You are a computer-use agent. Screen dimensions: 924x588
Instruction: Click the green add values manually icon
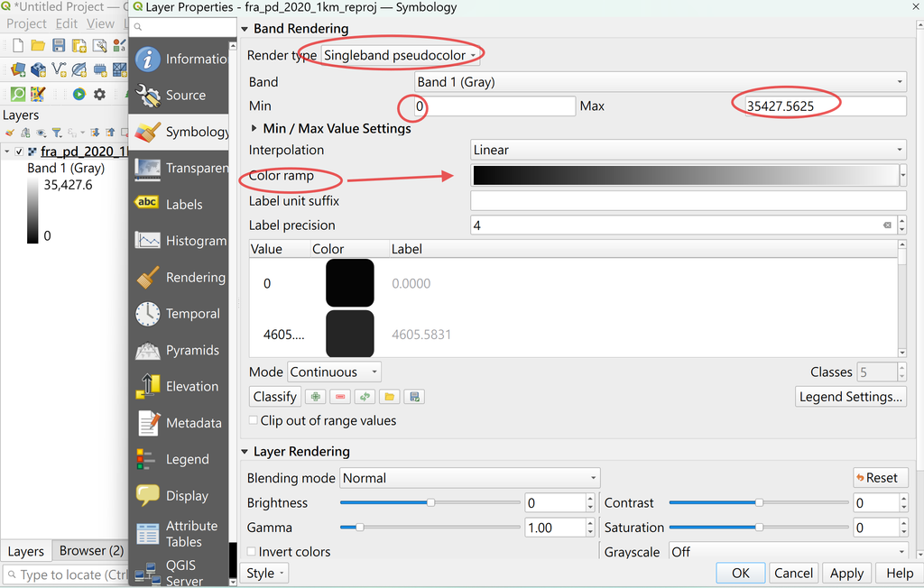(316, 397)
